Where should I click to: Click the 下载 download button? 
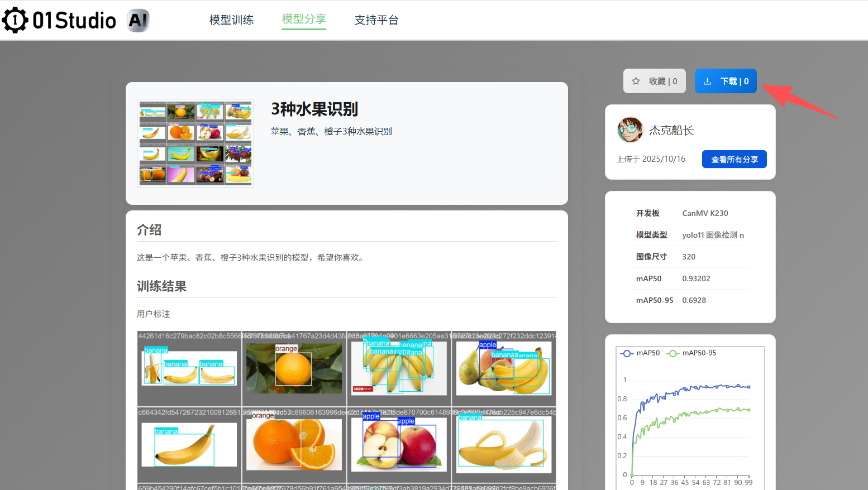coord(726,81)
